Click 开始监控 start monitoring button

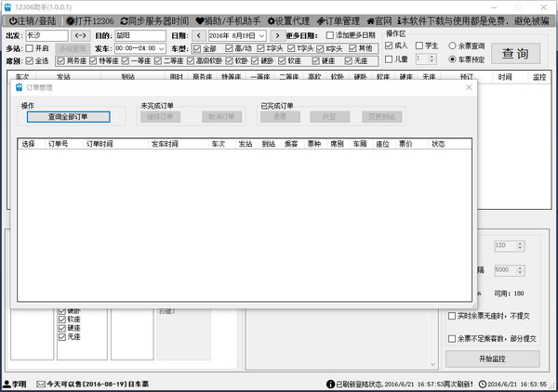click(492, 359)
